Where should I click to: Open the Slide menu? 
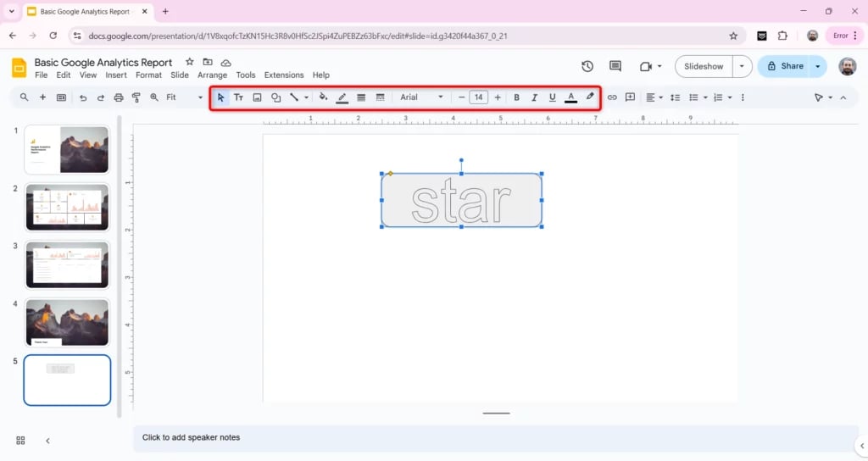pos(180,75)
